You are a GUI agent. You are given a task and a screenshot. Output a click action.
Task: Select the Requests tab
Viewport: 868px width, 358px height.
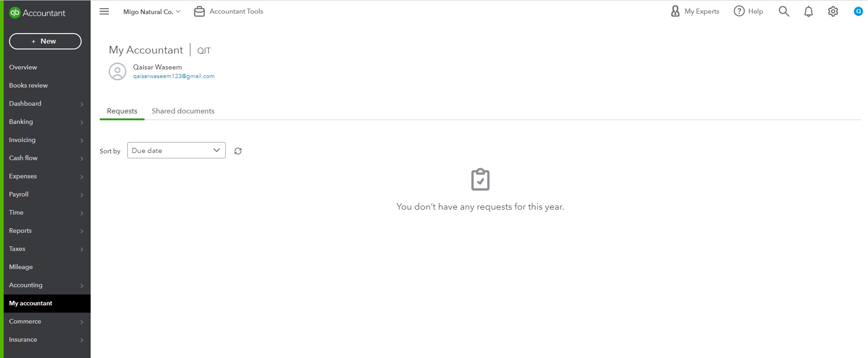(x=122, y=111)
